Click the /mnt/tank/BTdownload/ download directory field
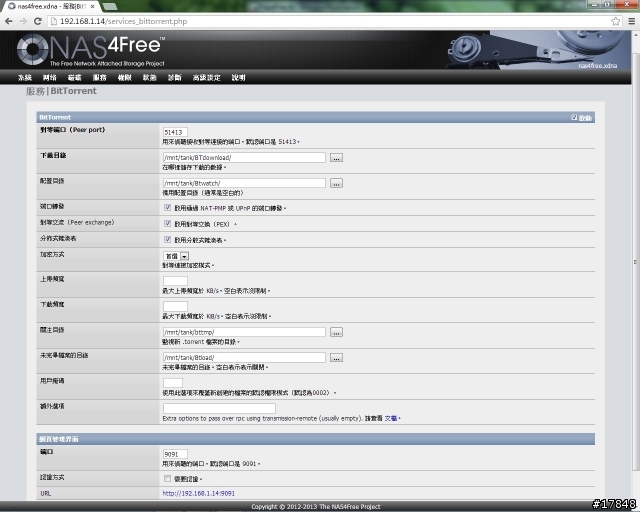 coord(244,158)
